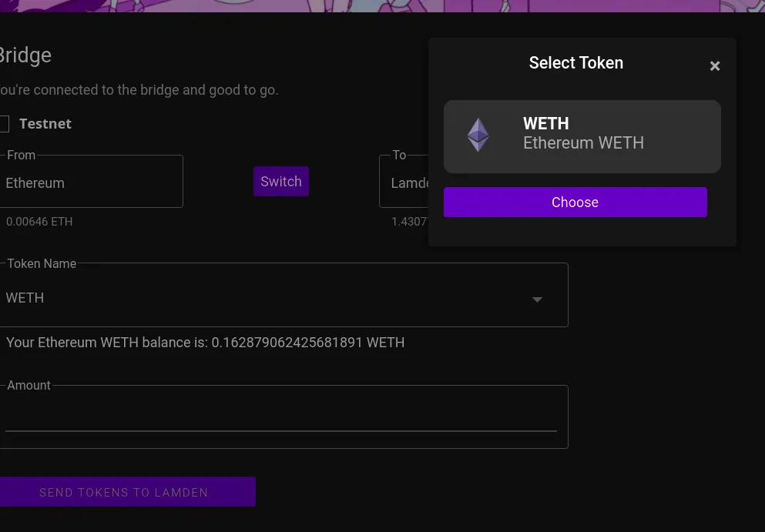The width and height of the screenshot is (765, 532).
Task: Open the Token Name dropdown arrow
Action: (537, 299)
